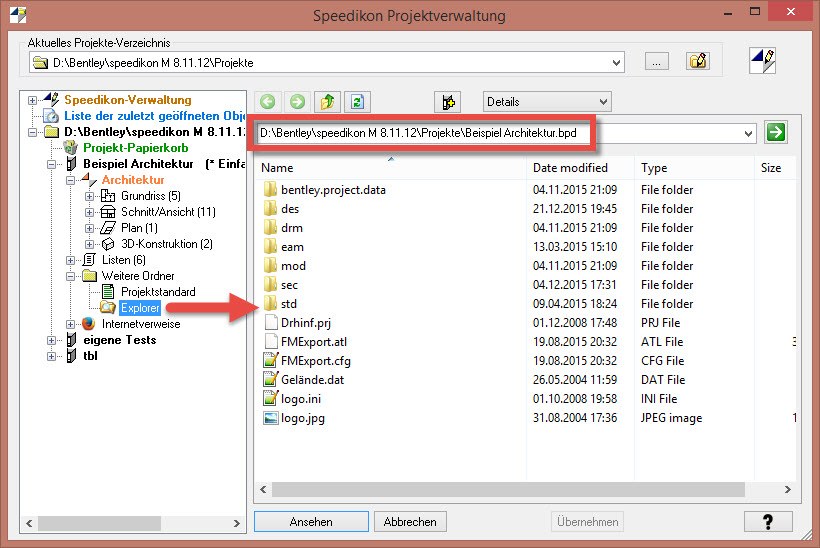Click the FMExport.cfg file icon

coord(270,361)
